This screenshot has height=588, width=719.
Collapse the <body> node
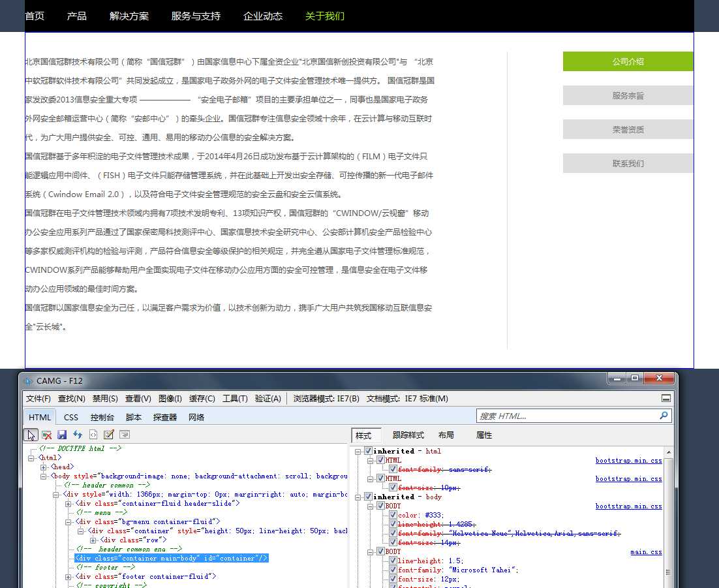[44, 476]
